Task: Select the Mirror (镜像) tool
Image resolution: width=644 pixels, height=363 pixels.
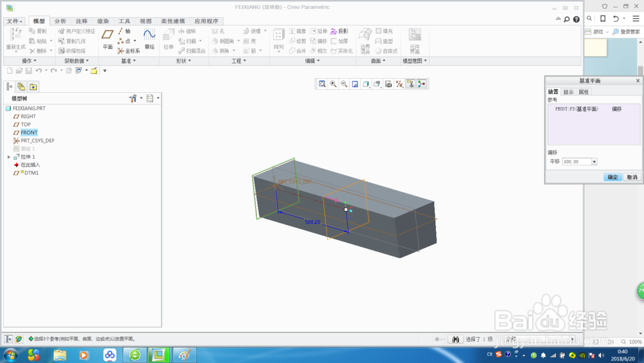Action: (x=298, y=31)
